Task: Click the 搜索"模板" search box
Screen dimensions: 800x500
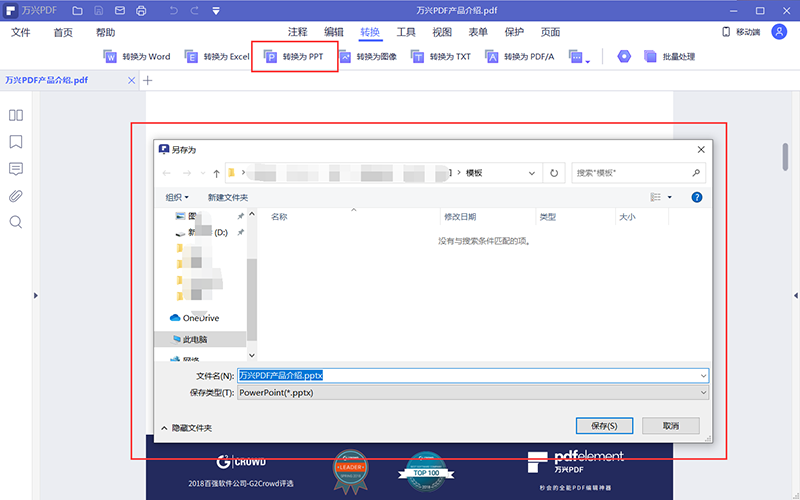Action: [638, 173]
